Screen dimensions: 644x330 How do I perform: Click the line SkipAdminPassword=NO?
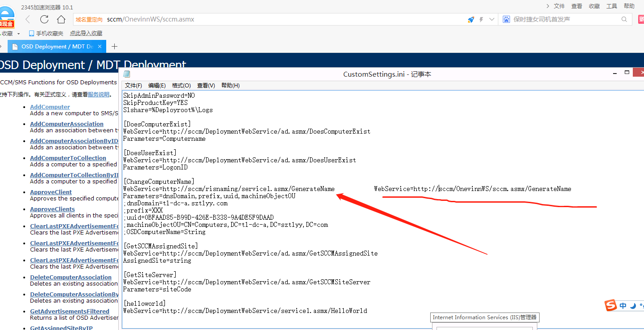coord(159,96)
